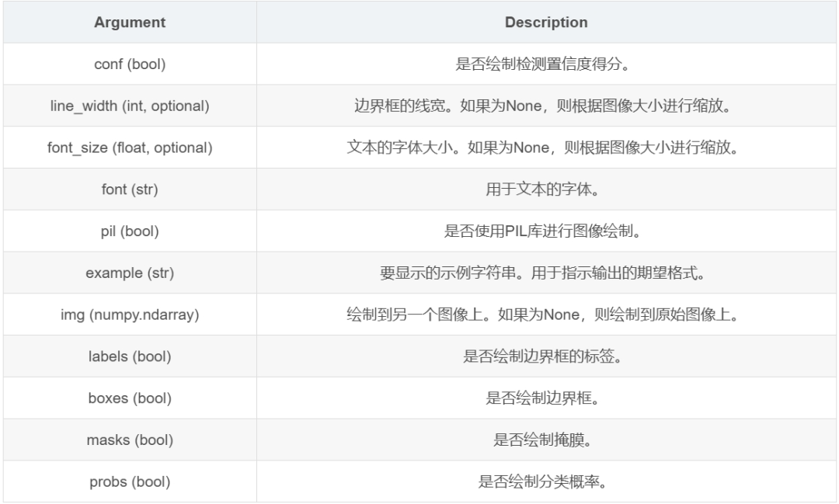Select the boxes (bool) argument cell
Image resolution: width=839 pixels, height=504 pixels.
[x=130, y=398]
